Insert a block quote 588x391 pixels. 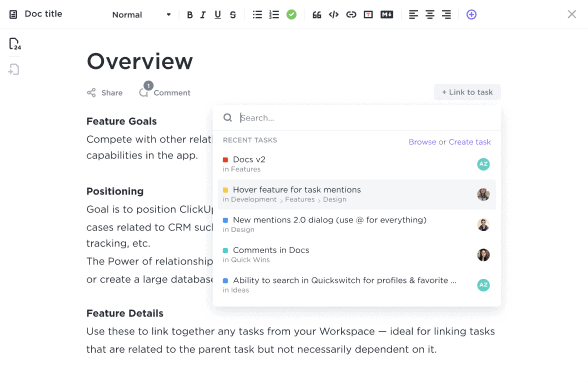pyautogui.click(x=317, y=15)
